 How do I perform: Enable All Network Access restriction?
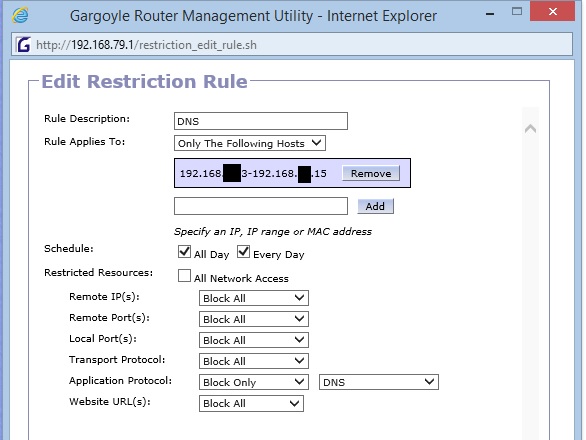184,276
